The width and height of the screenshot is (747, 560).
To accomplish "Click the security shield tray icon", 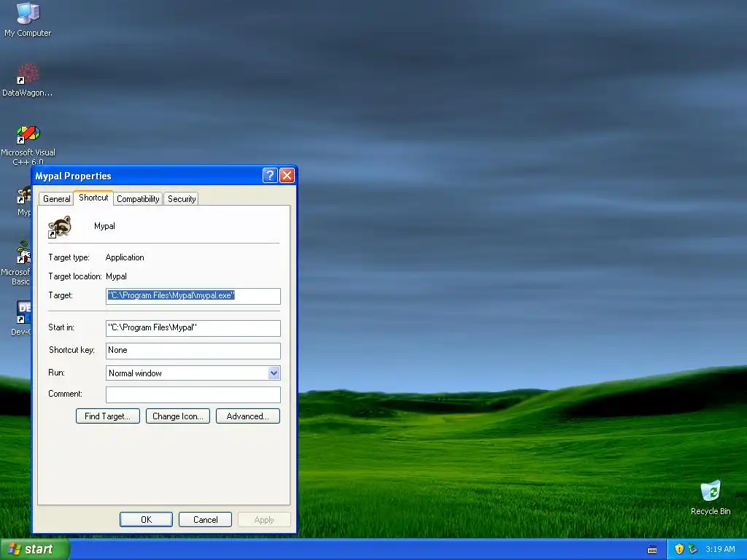I will (679, 549).
